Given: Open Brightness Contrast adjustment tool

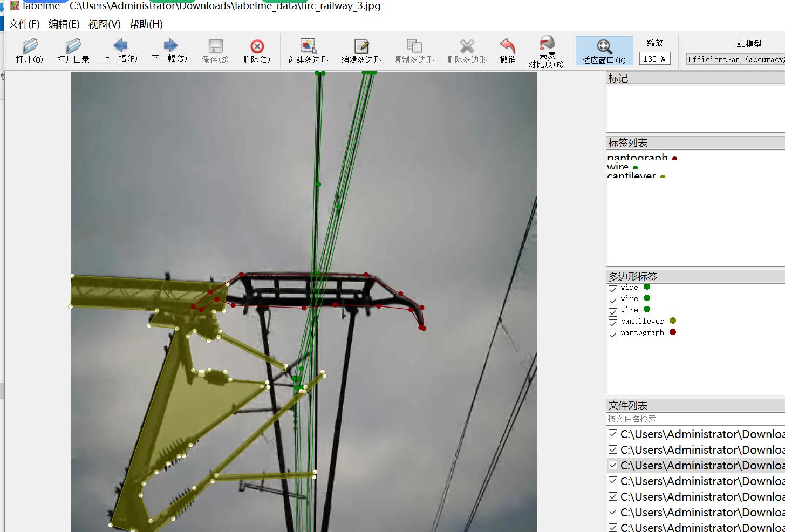Looking at the screenshot, I should [546, 52].
